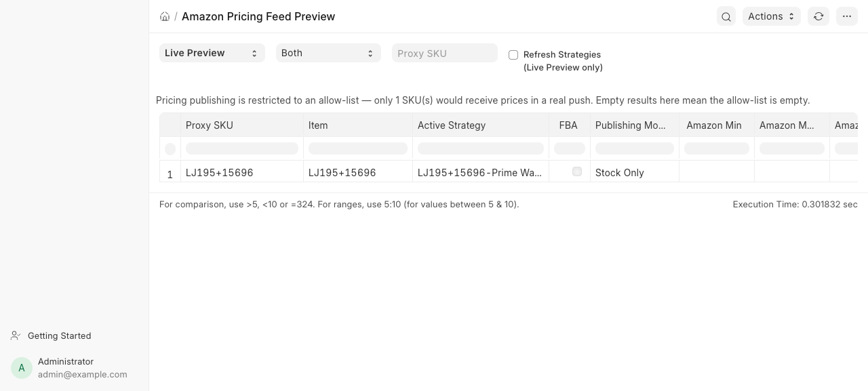The height and width of the screenshot is (391, 868).
Task: Sort by the Amazon Min column header
Action: point(717,125)
